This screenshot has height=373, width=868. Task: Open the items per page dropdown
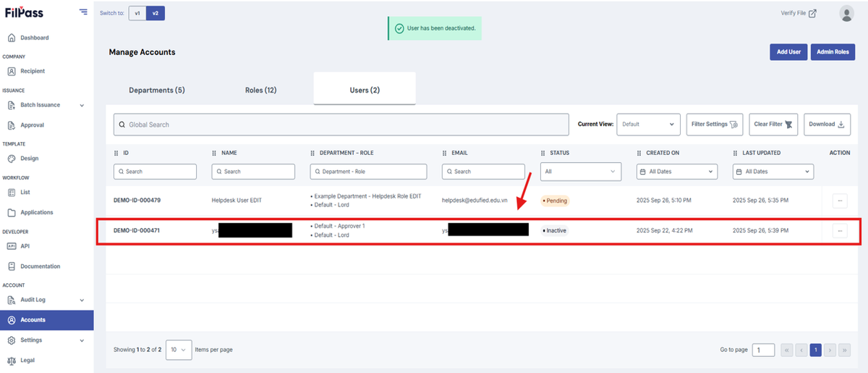179,350
